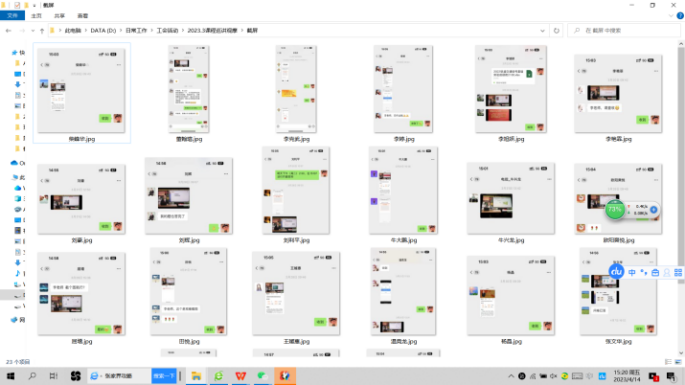Switch to the 共享 ribbon tab
685x385 pixels.
[x=59, y=16]
